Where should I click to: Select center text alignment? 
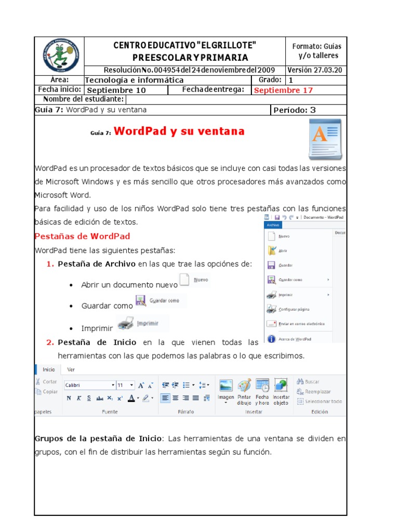pyautogui.click(x=176, y=398)
